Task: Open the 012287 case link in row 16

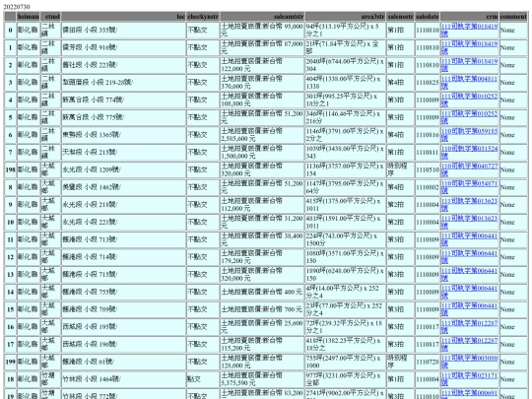Action: coord(469,327)
